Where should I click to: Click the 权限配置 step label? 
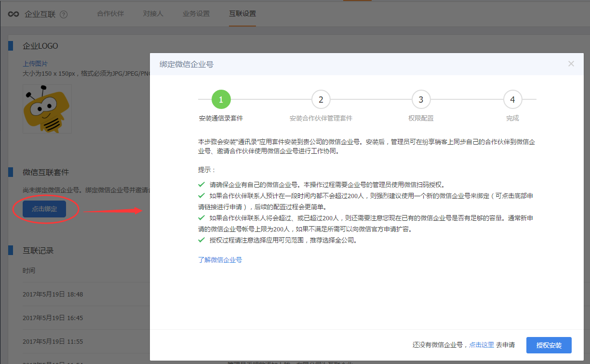(x=421, y=118)
